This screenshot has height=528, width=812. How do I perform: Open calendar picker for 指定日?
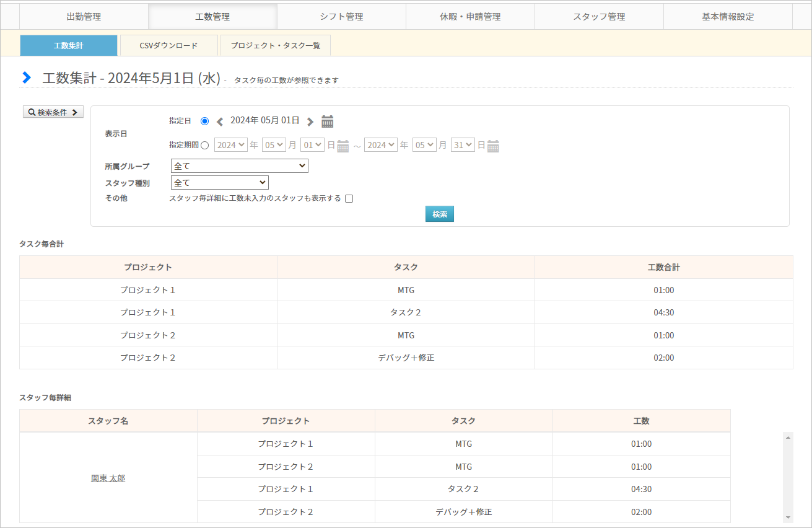coord(328,121)
